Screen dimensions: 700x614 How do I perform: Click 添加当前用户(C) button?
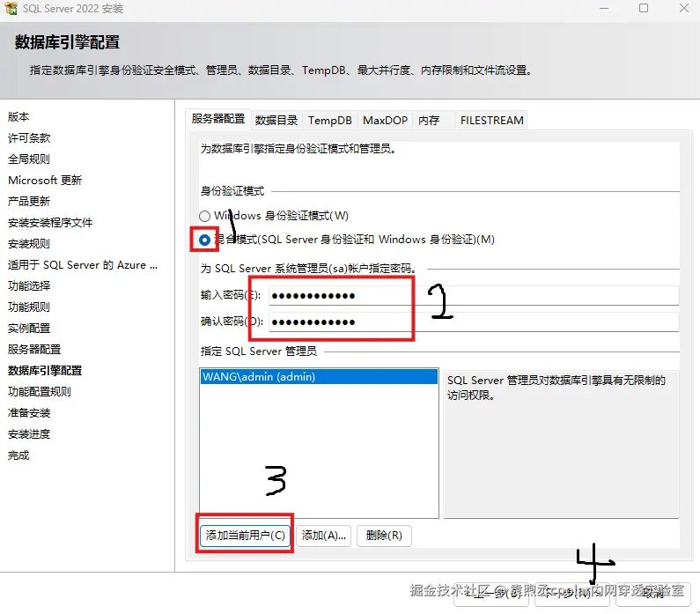pos(245,536)
